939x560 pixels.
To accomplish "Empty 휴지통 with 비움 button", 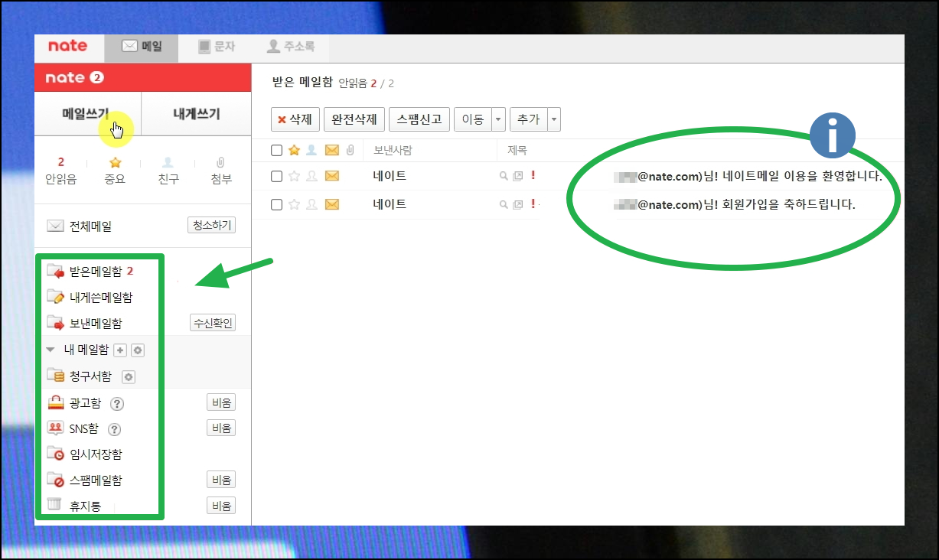I will 221,506.
